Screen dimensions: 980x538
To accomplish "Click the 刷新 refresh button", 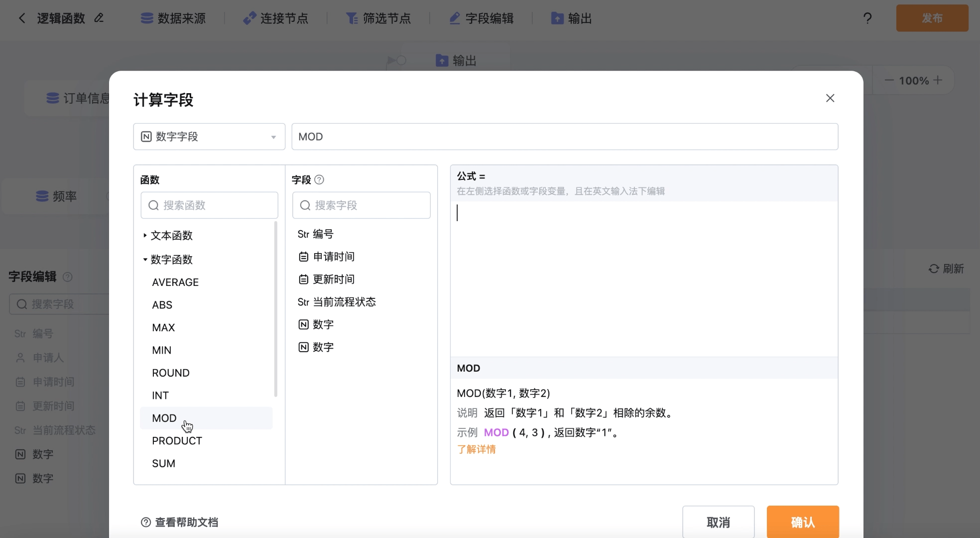I will coord(946,269).
